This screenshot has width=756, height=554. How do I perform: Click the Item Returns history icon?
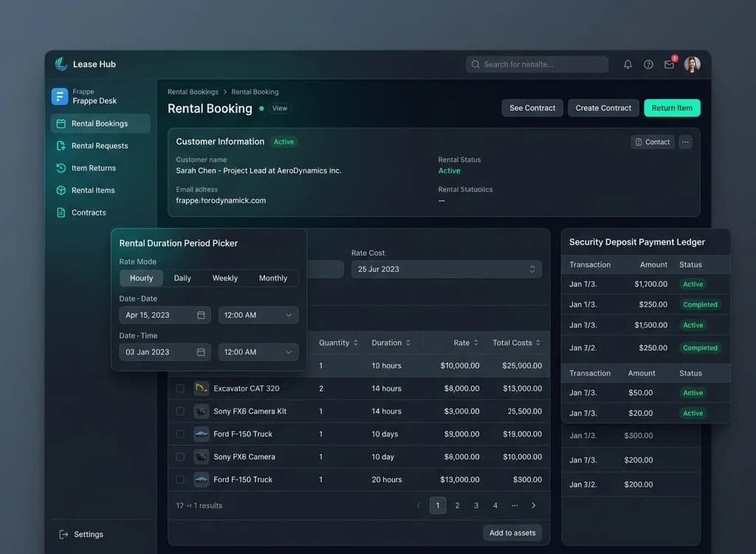pyautogui.click(x=61, y=168)
